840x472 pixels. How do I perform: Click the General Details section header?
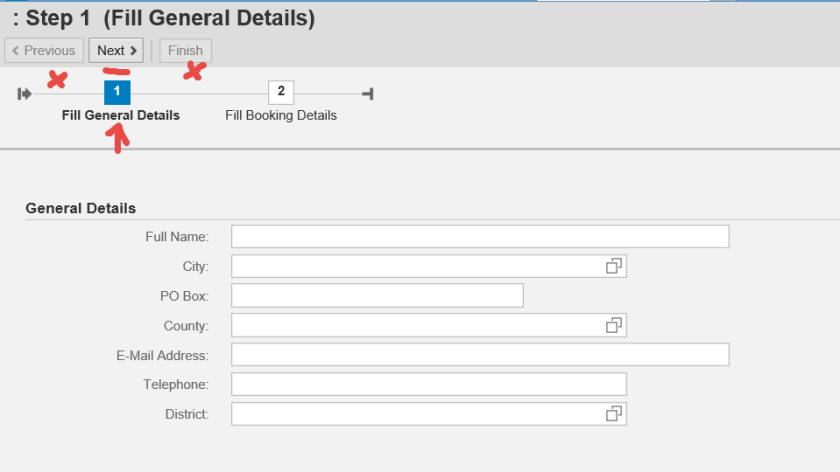point(80,208)
